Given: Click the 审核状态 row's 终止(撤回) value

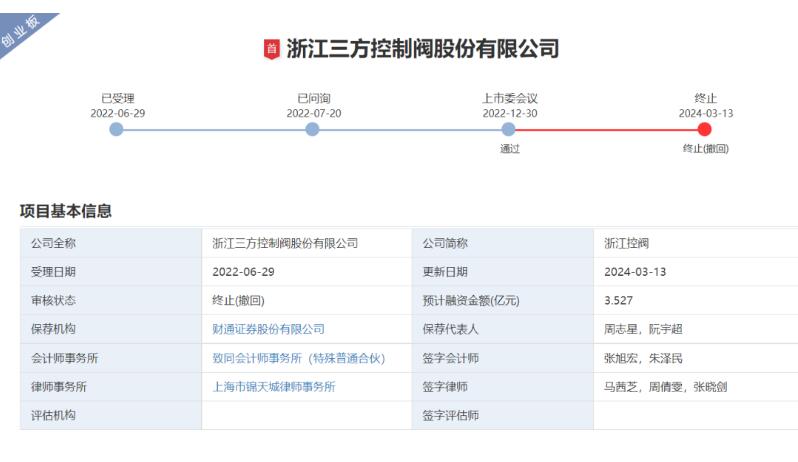Looking at the screenshot, I should 238,300.
